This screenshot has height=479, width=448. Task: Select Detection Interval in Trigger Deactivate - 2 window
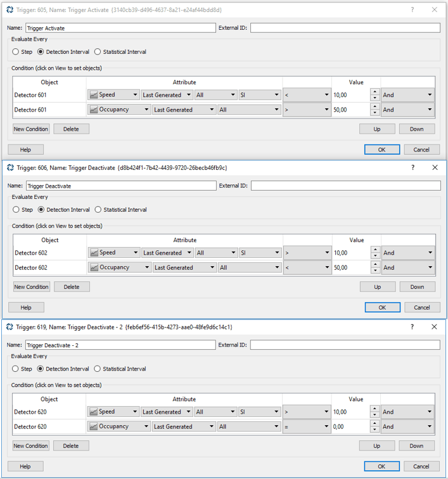[x=40, y=369]
